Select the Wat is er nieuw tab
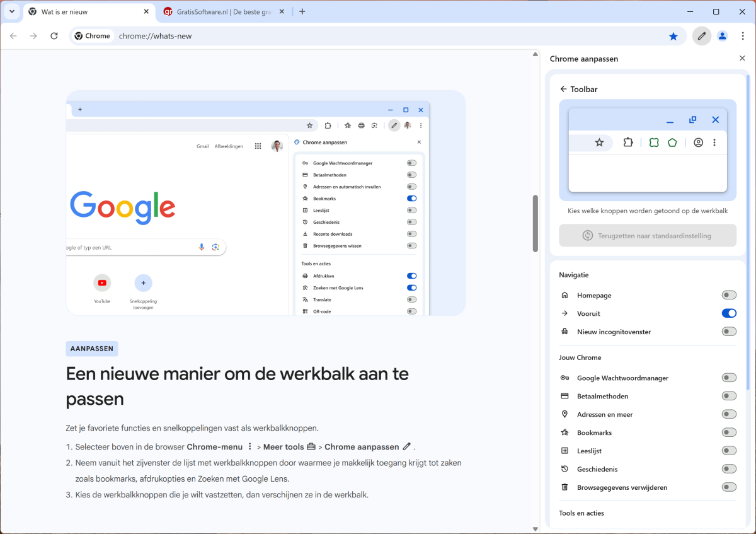This screenshot has width=756, height=534. pyautogui.click(x=82, y=11)
